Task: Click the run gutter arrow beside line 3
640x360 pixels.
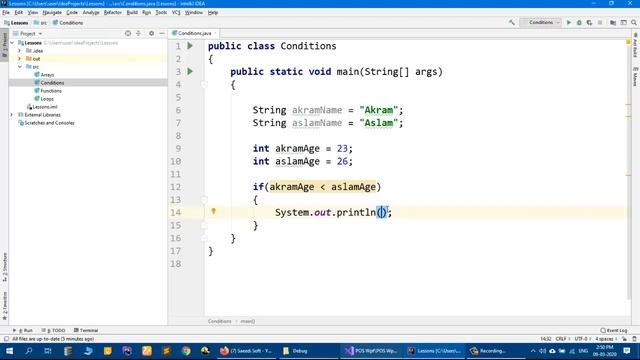Action: tap(190, 71)
